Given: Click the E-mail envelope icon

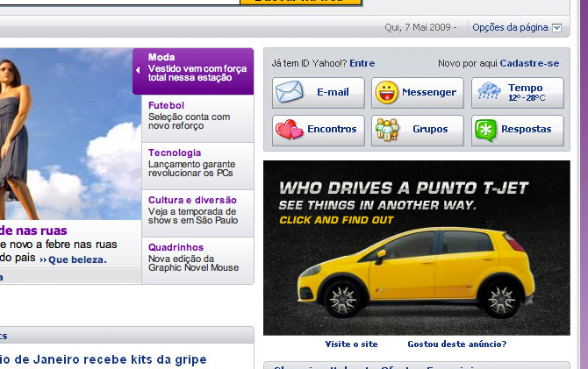Looking at the screenshot, I should coord(289,92).
